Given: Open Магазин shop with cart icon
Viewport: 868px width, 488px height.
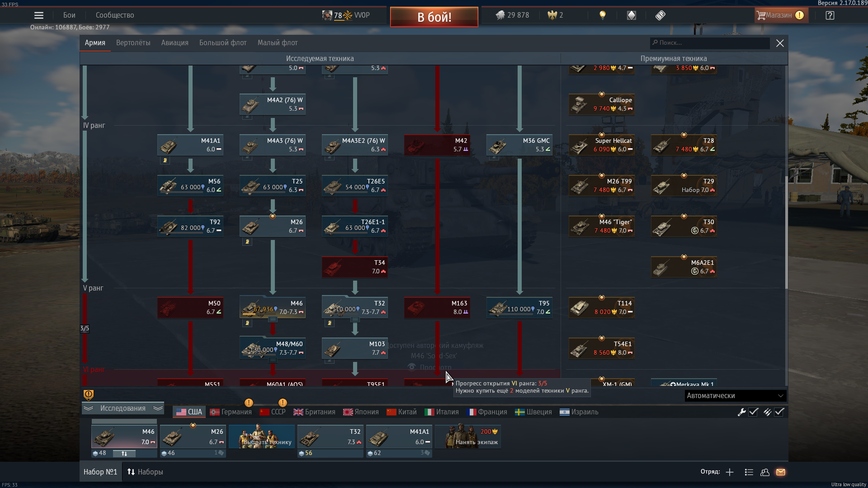Looking at the screenshot, I should 781,15.
